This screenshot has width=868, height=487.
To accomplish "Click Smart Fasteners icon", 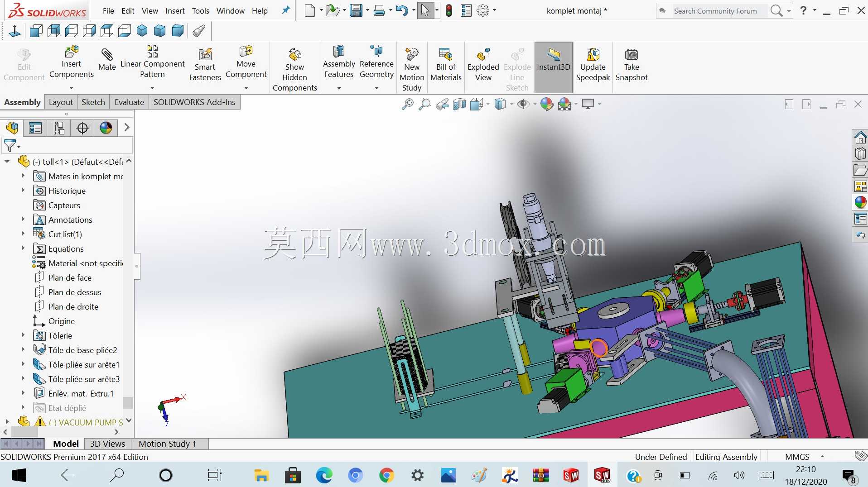I will pos(205,65).
